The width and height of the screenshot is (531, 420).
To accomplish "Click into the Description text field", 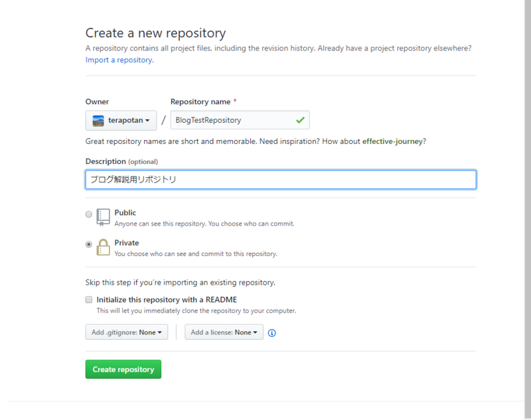I will pos(281,179).
